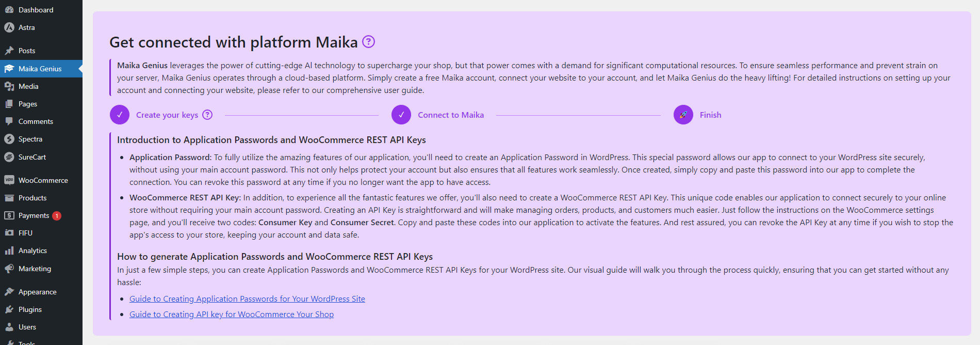980x345 pixels.
Task: Click the Spectra icon in the admin menu
Action: click(x=9, y=139)
